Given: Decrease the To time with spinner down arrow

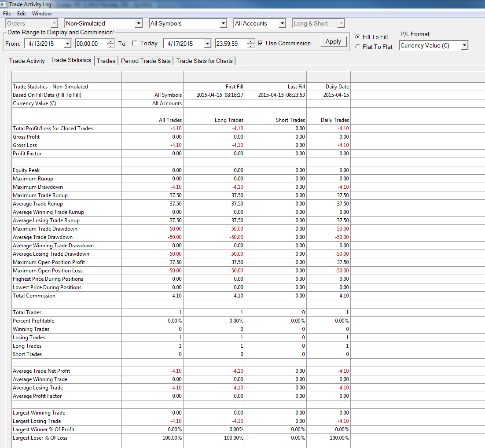Looking at the screenshot, I should [x=250, y=46].
